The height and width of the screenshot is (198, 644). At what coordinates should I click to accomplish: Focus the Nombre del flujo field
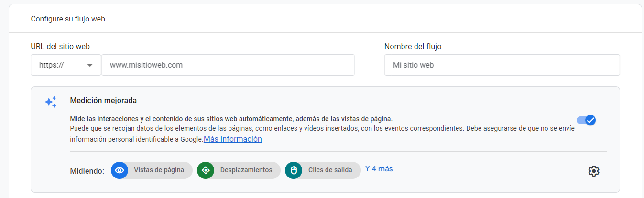[x=502, y=65]
